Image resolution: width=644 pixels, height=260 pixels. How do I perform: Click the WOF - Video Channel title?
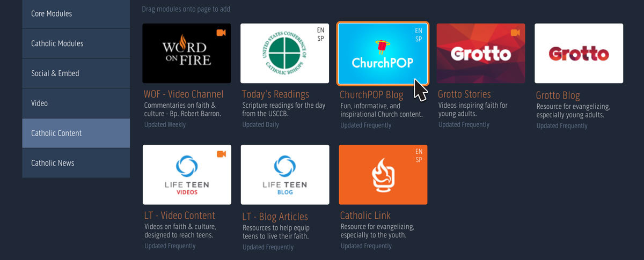184,94
